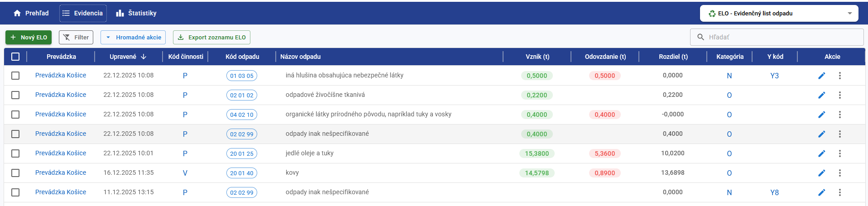Click the home icon next to Prehľad
Image resolution: width=868 pixels, height=206 pixels.
[x=17, y=13]
